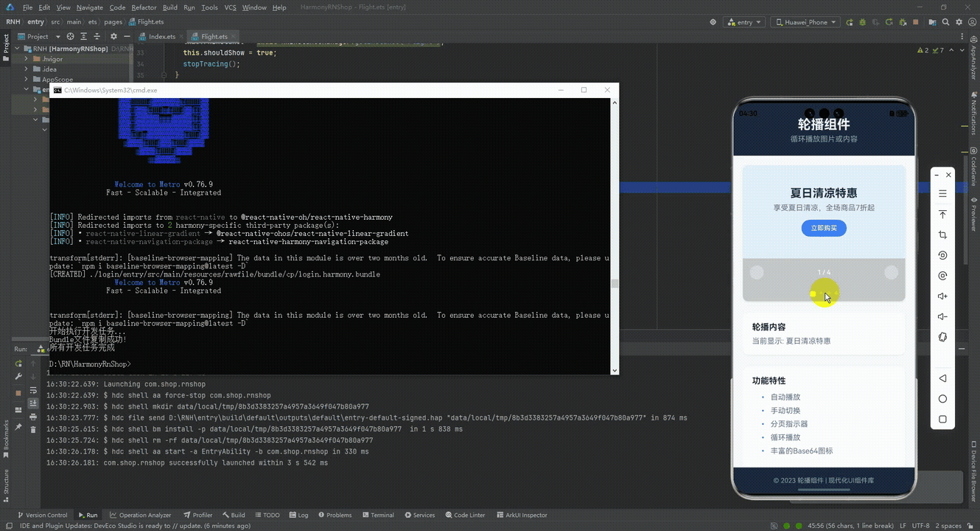This screenshot has width=980, height=531.
Task: Open the Refactor menu
Action: [144, 7]
